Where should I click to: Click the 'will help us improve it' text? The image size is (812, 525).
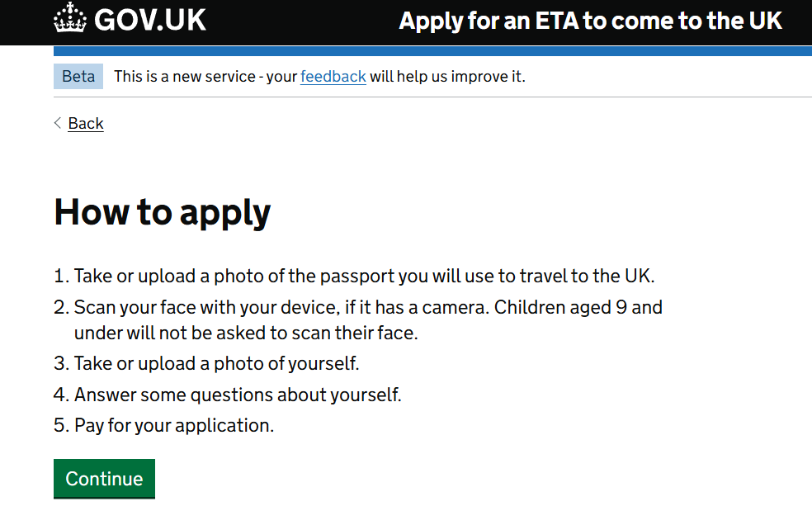click(x=446, y=77)
